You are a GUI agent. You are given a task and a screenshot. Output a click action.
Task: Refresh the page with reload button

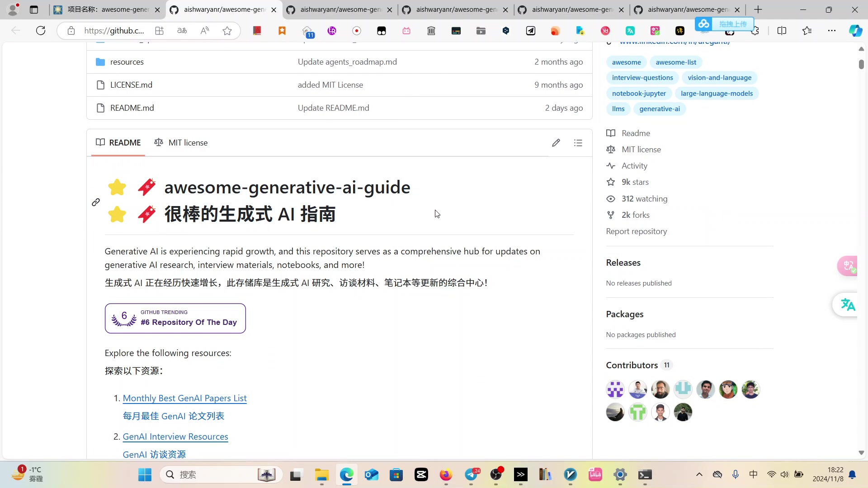41,31
